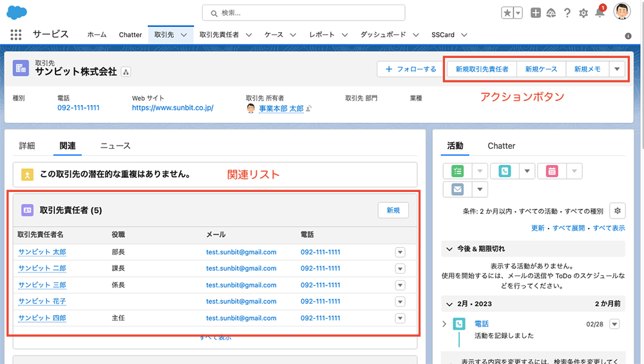Expand the 電話 activity entry
This screenshot has width=644, height=364.
coord(444,324)
